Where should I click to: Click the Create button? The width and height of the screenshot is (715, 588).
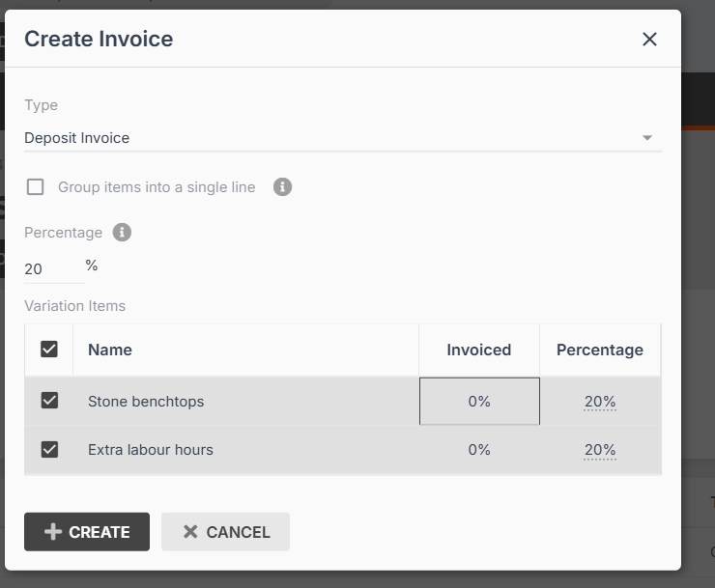87,532
